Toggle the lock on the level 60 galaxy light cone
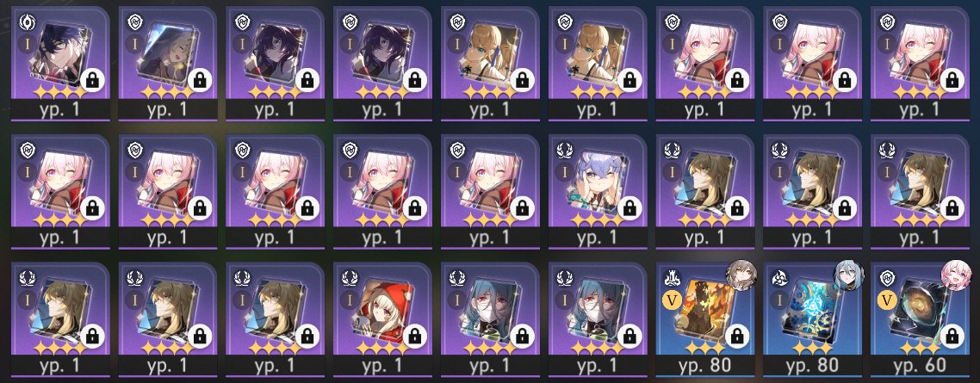980x383 pixels. (952, 337)
